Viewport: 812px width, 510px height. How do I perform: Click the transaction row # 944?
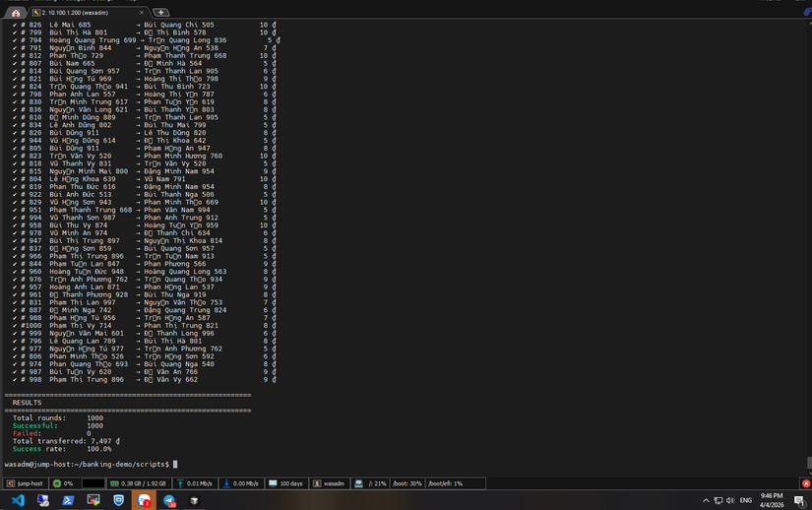coord(144,141)
